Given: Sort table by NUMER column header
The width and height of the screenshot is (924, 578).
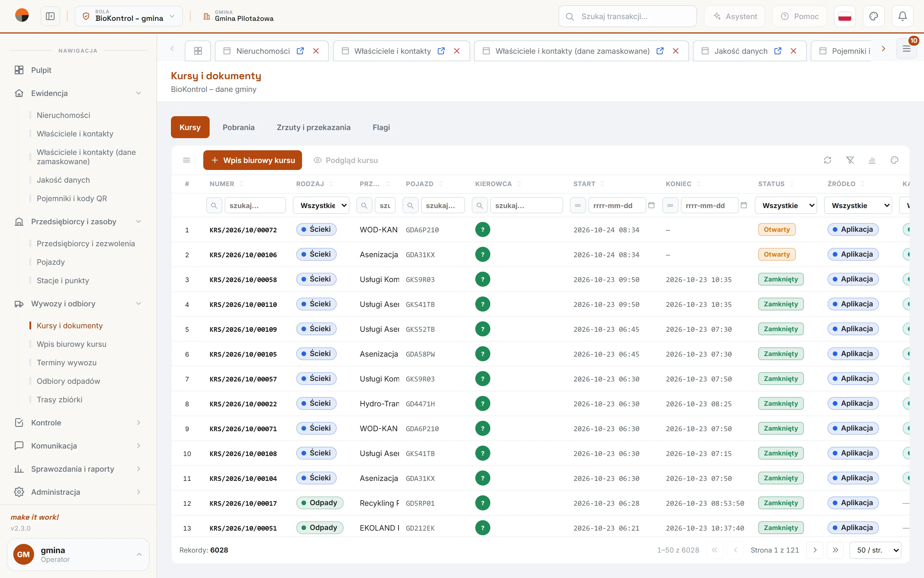Looking at the screenshot, I should (x=226, y=184).
